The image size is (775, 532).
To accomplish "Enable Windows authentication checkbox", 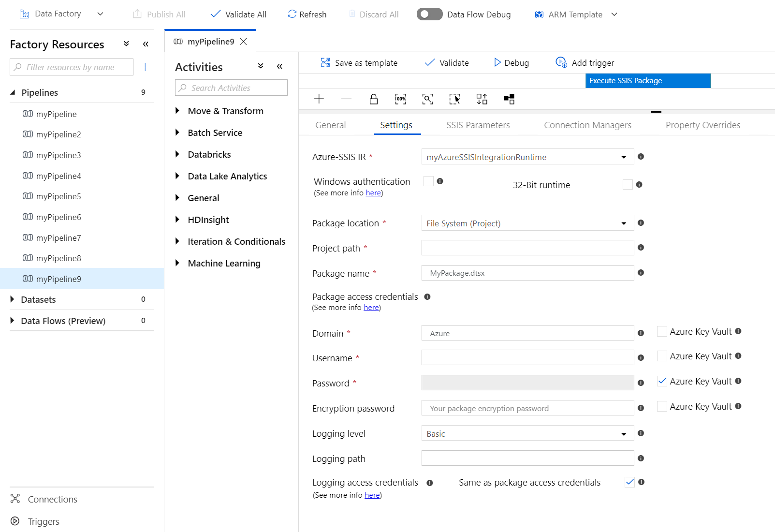I will click(428, 181).
